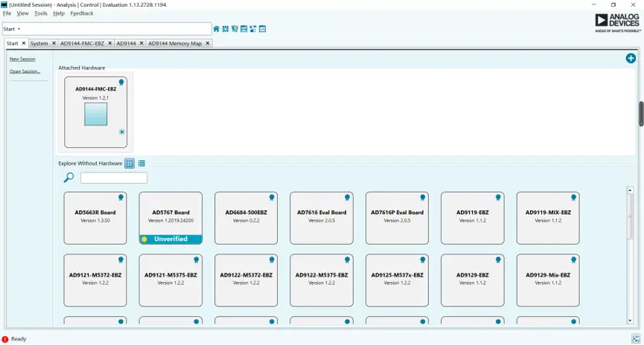
Task: Switch to the list view
Action: 141,164
